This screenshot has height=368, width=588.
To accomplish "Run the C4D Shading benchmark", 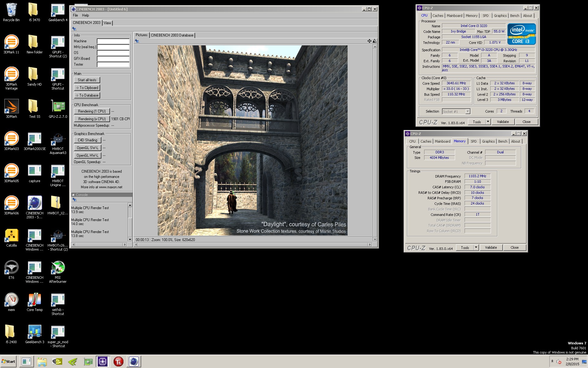I will (x=87, y=140).
